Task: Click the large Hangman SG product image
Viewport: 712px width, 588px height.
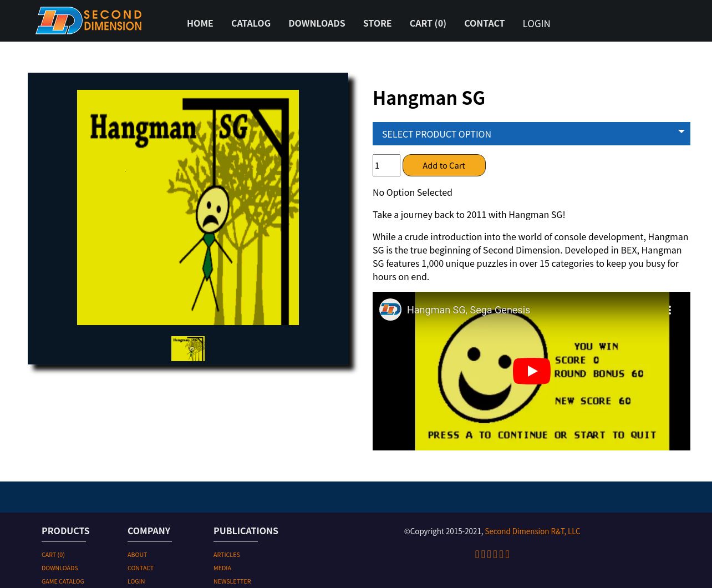Action: click(188, 207)
